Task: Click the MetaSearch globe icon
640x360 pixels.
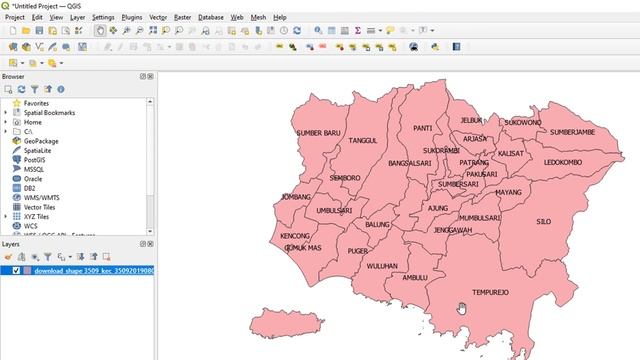Action: pos(413,47)
